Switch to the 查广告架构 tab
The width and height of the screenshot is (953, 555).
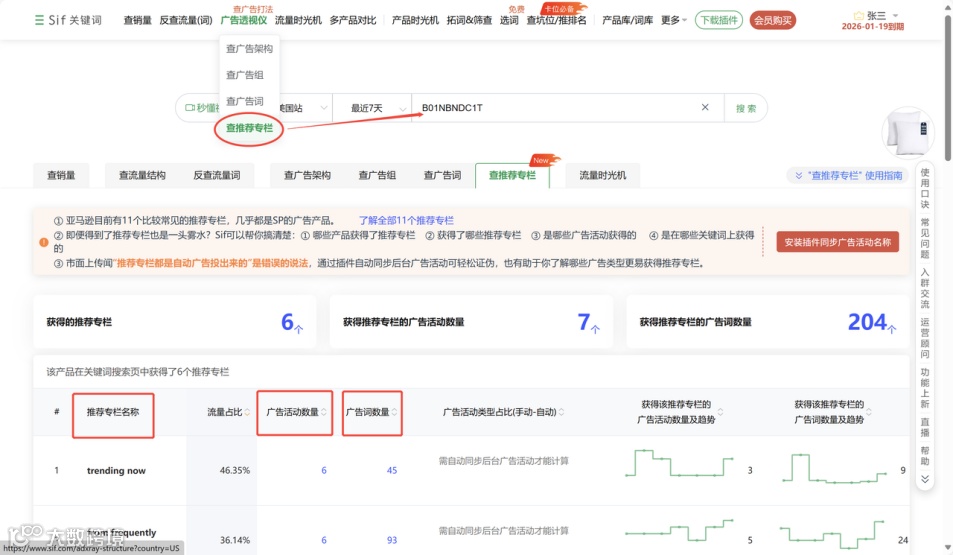tap(308, 175)
